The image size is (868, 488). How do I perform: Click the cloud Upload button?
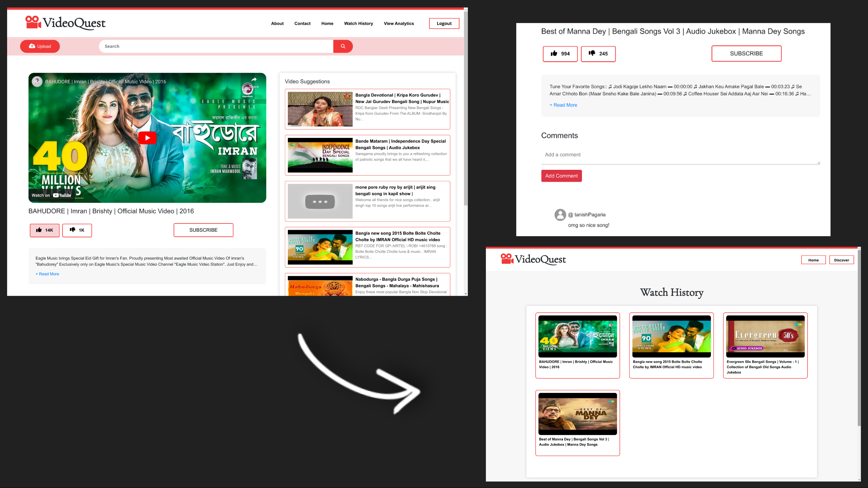pos(40,46)
